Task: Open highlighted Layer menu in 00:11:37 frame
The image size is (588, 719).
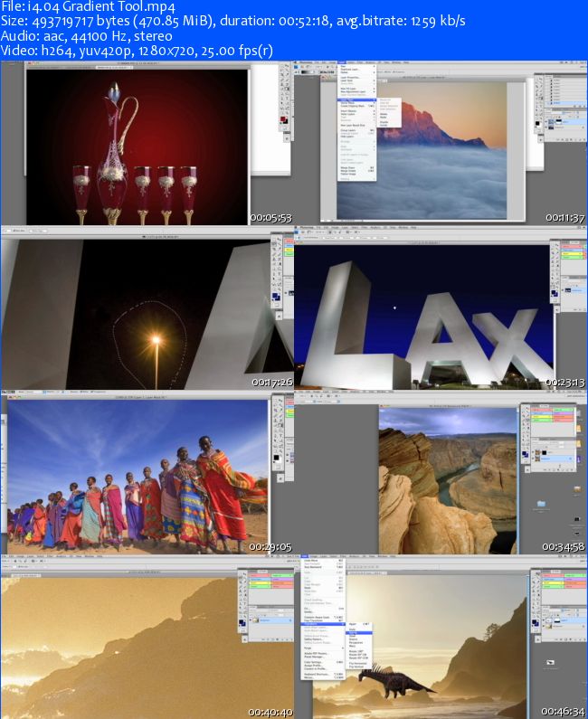Action: tap(342, 62)
